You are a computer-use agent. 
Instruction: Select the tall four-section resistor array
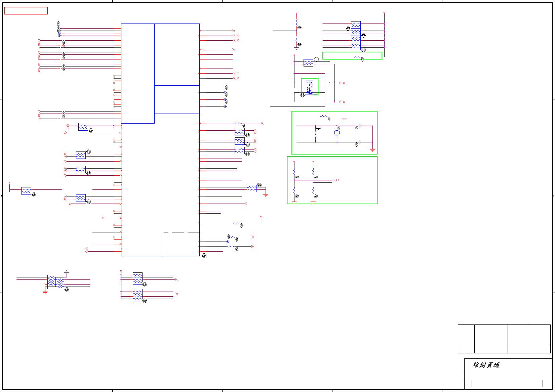[356, 36]
